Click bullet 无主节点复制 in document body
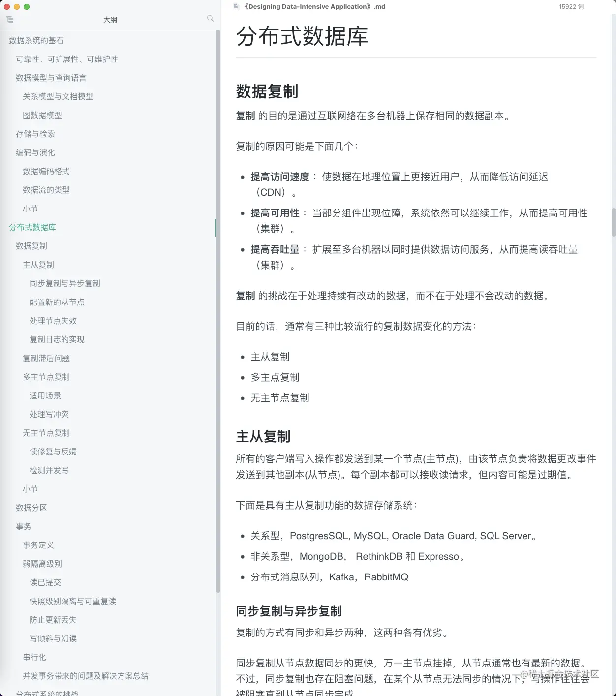The width and height of the screenshot is (616, 696). pos(280,398)
